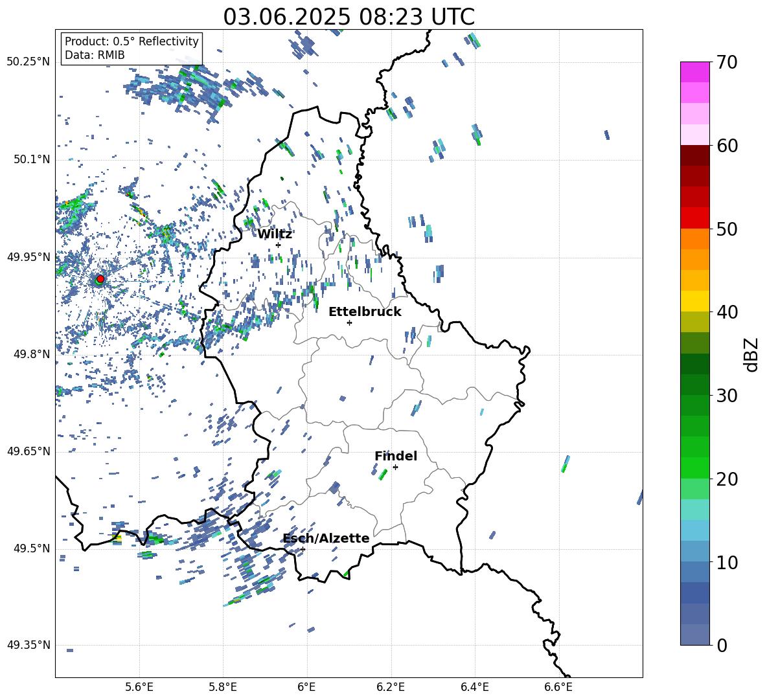Click the 49.5°N latitude label
The width and height of the screenshot is (767, 700).
(31, 548)
